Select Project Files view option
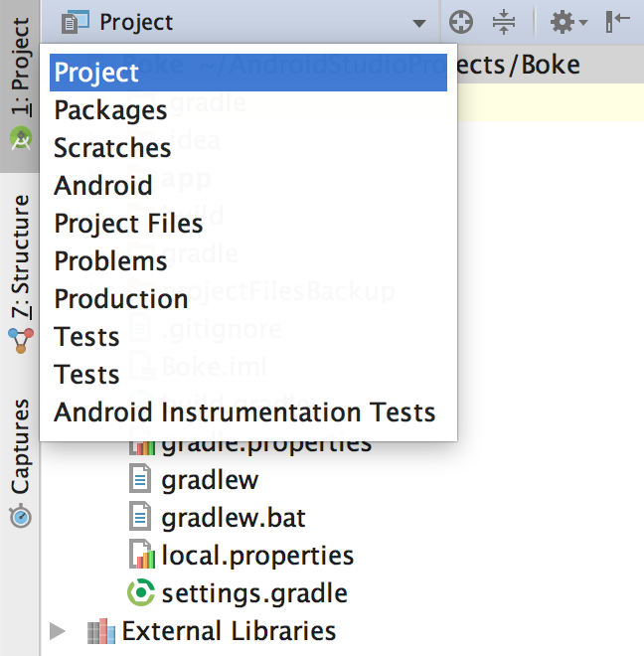Screen dimensions: 644x656 [128, 224]
